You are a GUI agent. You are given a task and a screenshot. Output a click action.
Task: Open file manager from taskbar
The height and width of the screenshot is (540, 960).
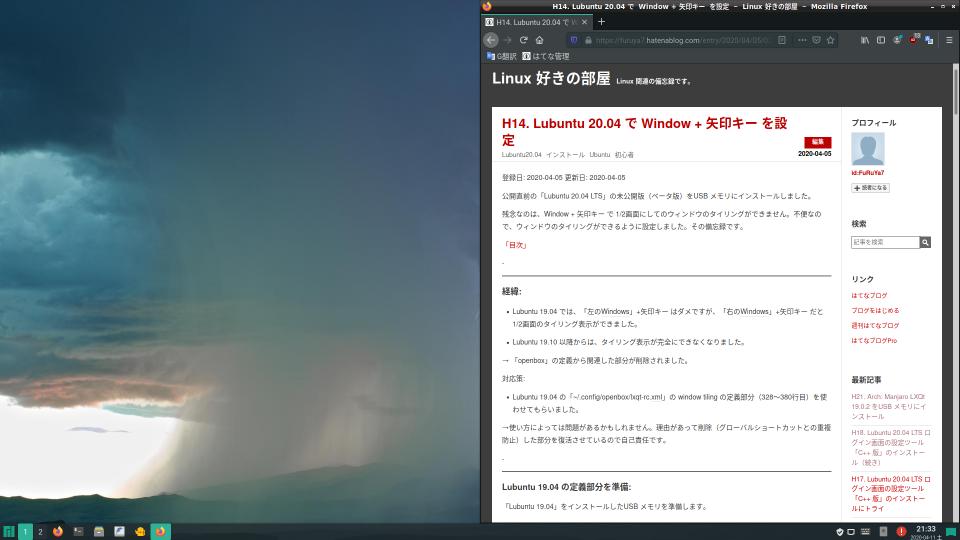[99, 531]
